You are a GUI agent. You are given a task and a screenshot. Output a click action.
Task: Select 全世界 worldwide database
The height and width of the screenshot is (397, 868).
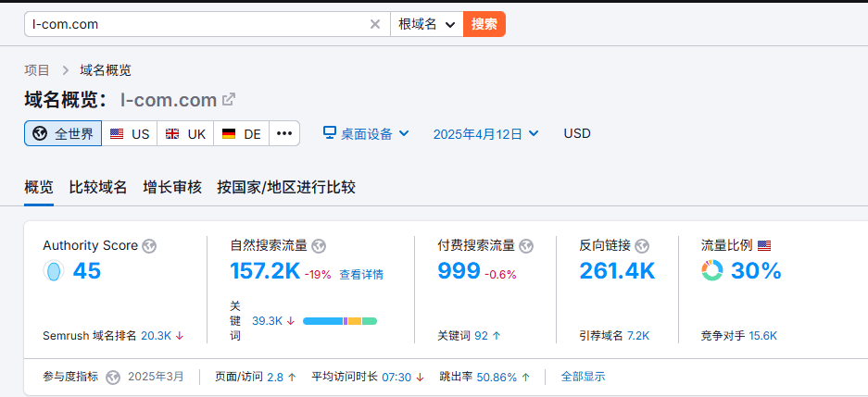coord(63,133)
